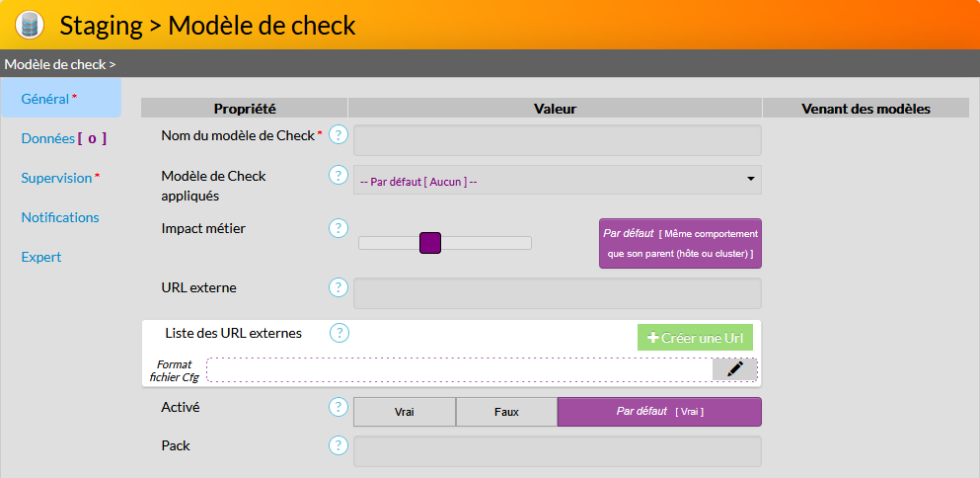This screenshot has width=980, height=478.
Task: Open the Impact métier help icon
Action: point(339,228)
